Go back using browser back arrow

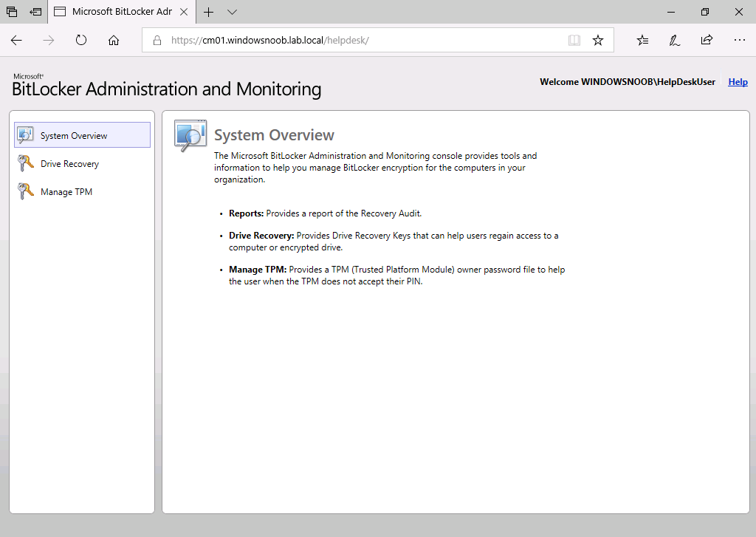(16, 40)
